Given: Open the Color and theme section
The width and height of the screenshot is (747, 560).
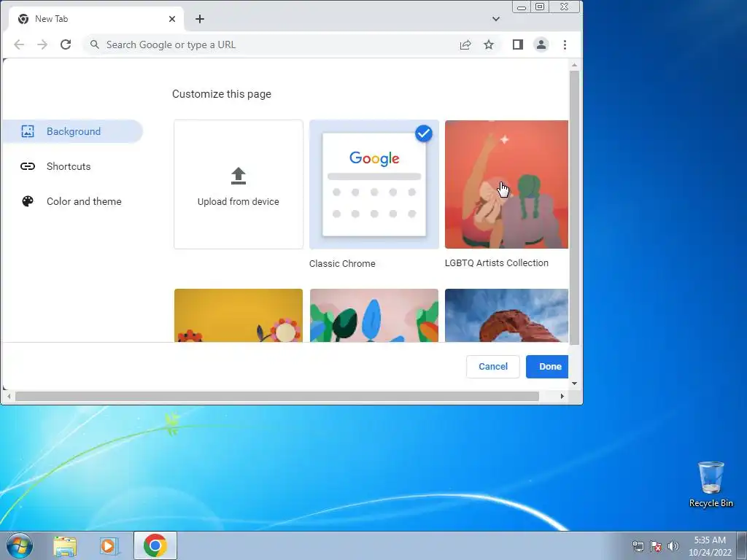Looking at the screenshot, I should pos(72,201).
